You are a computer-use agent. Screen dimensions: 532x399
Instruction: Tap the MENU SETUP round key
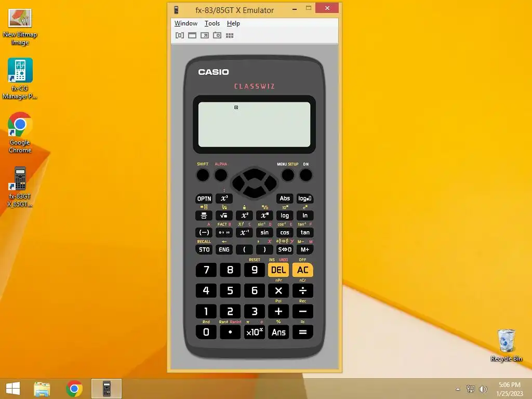click(288, 176)
